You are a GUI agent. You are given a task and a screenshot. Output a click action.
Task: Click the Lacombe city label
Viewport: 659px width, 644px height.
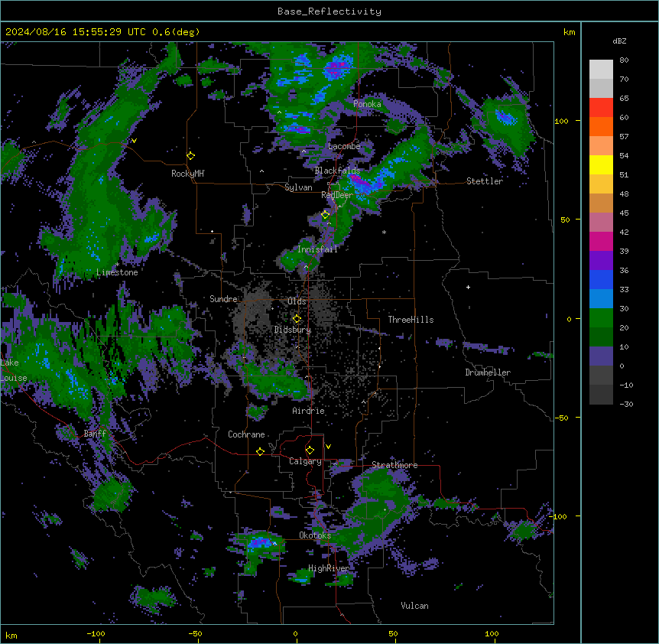(344, 146)
